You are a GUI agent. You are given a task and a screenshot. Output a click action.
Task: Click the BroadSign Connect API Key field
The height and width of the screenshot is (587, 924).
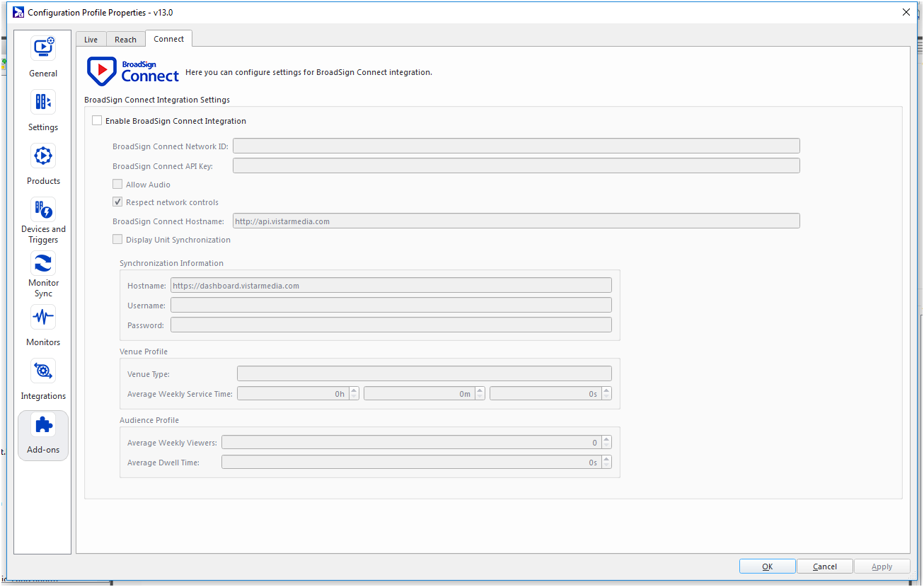(x=516, y=165)
